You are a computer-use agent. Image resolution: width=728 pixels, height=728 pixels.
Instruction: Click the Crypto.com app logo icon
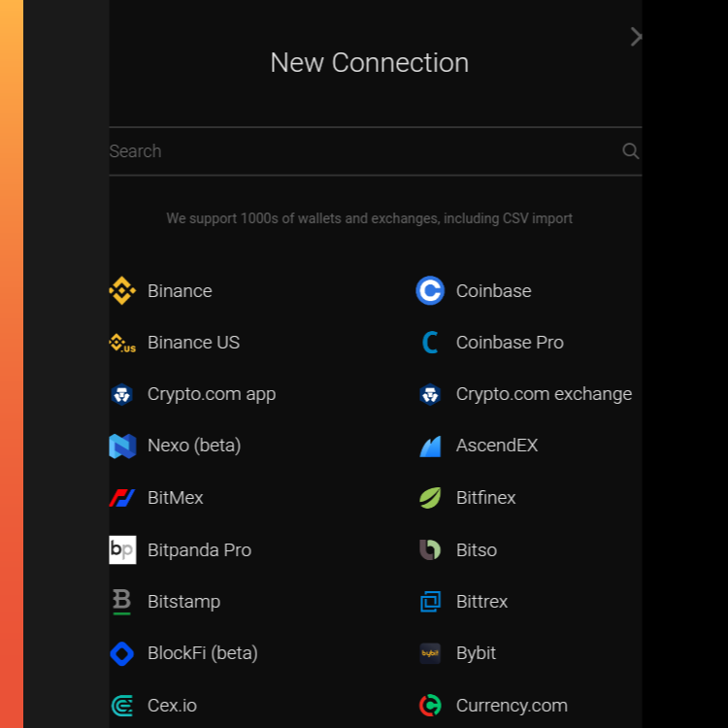[x=122, y=395]
